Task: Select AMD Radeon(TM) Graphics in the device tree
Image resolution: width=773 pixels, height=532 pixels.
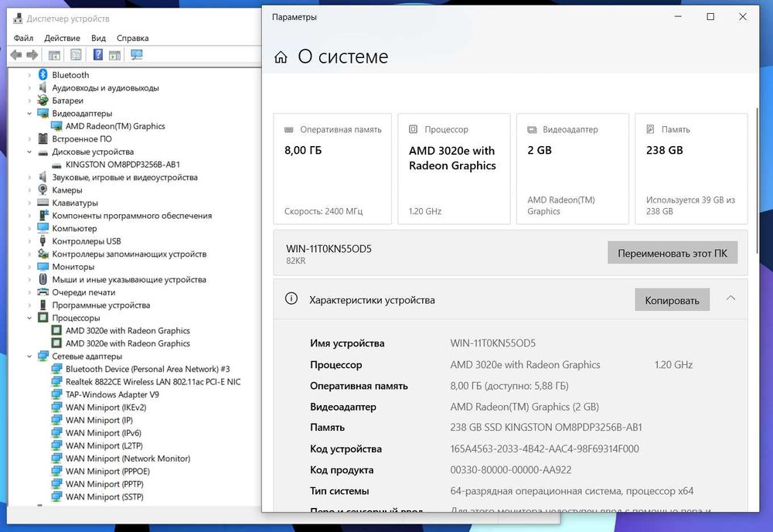Action: point(115,126)
